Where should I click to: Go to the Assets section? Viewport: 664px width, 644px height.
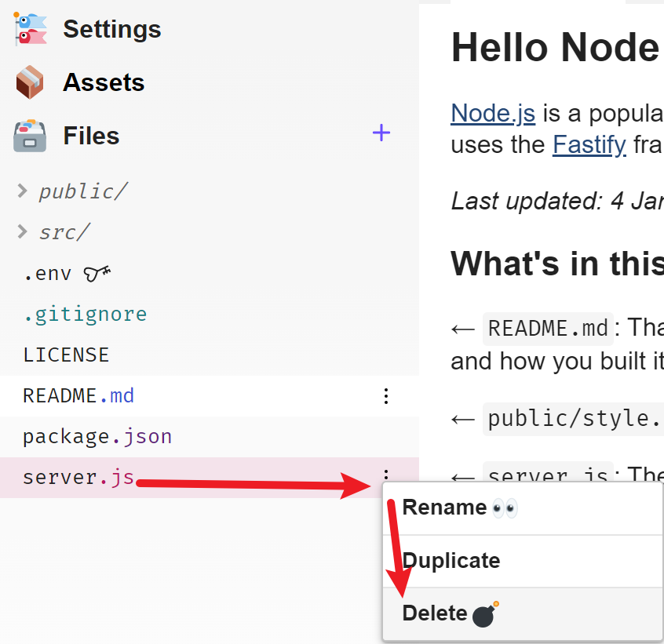click(104, 82)
